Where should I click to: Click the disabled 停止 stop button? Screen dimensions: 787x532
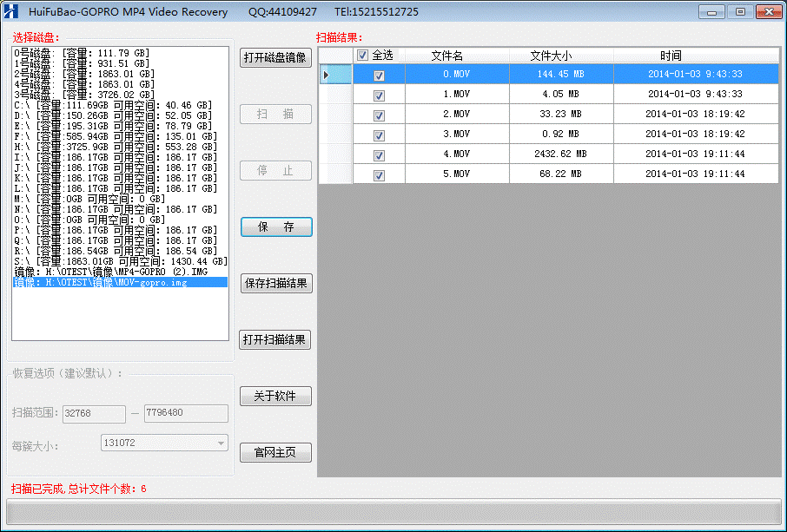tap(275, 170)
